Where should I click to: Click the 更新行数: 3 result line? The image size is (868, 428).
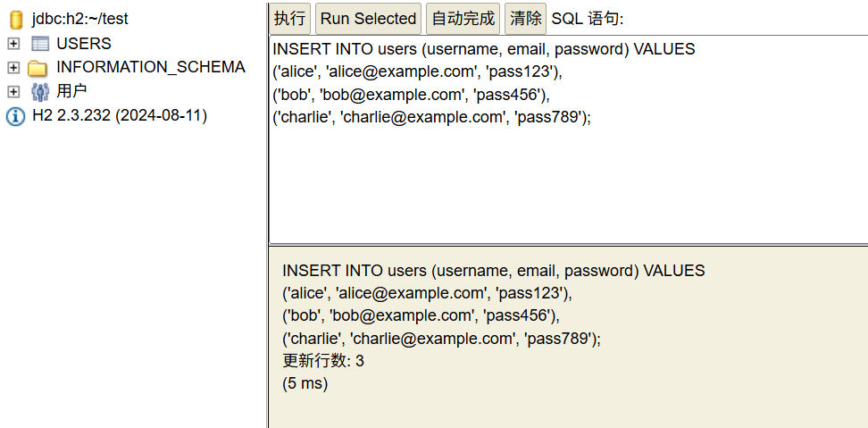click(x=323, y=361)
